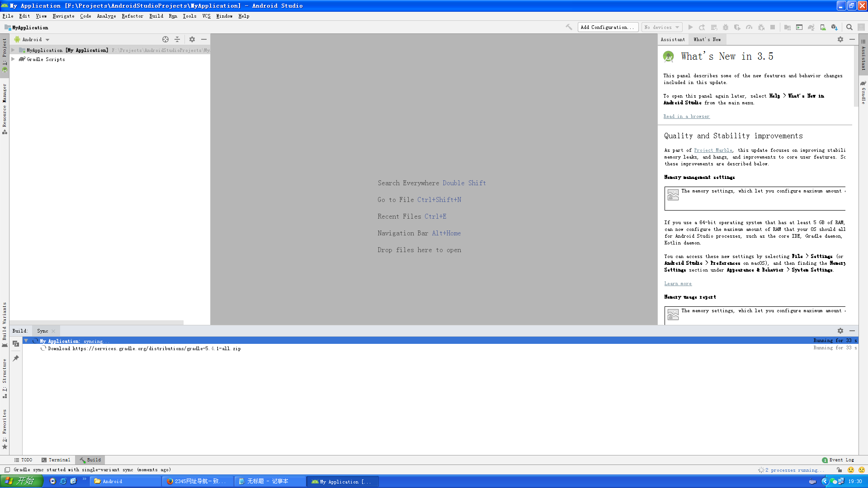
Task: Toggle tool window bars via bottom-left square icon
Action: (7, 470)
